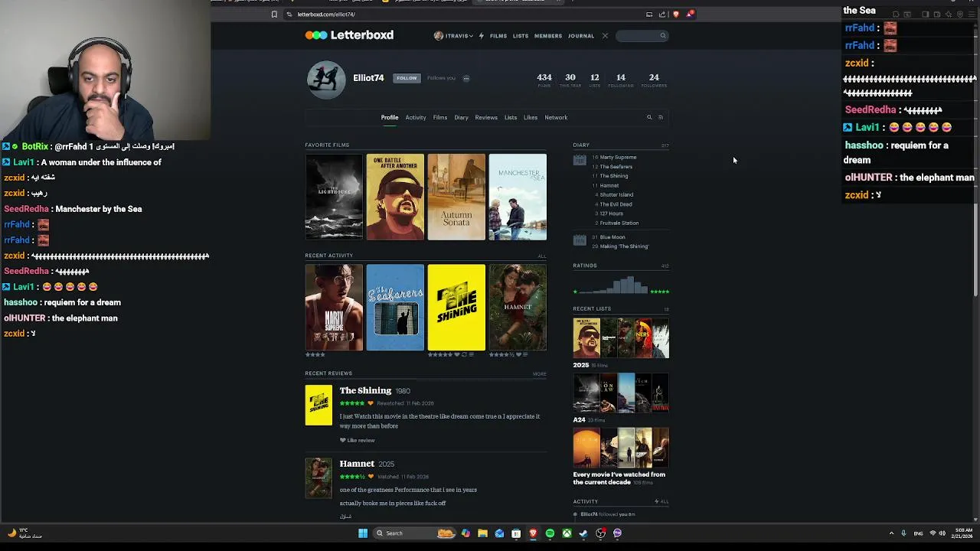Open the Hamnet review title
Screen dimensions: 980x551
coord(357,464)
